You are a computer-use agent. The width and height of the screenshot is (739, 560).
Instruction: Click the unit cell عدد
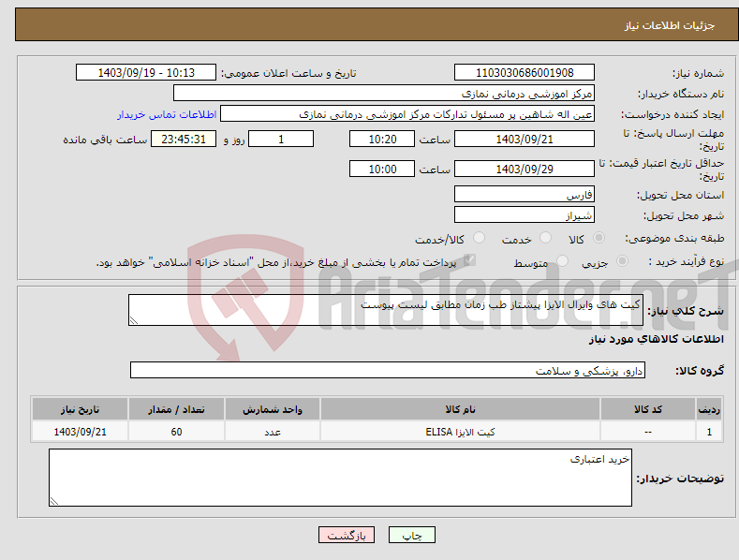click(273, 432)
